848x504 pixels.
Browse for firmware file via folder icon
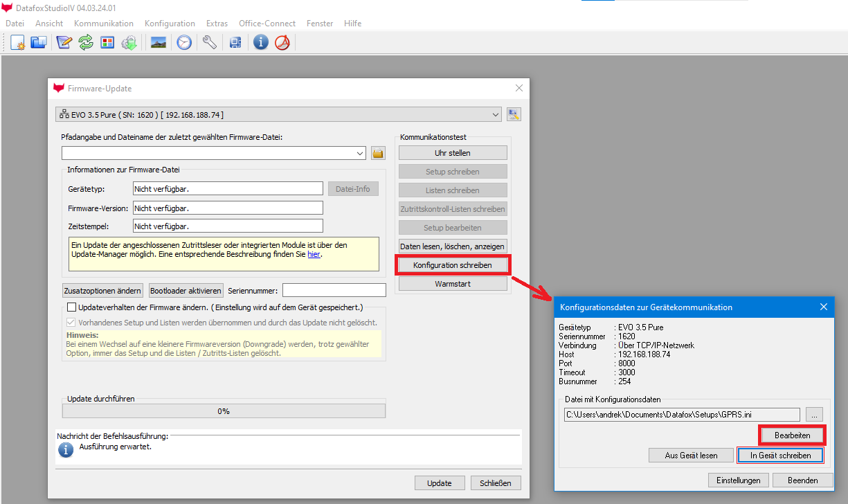click(378, 153)
